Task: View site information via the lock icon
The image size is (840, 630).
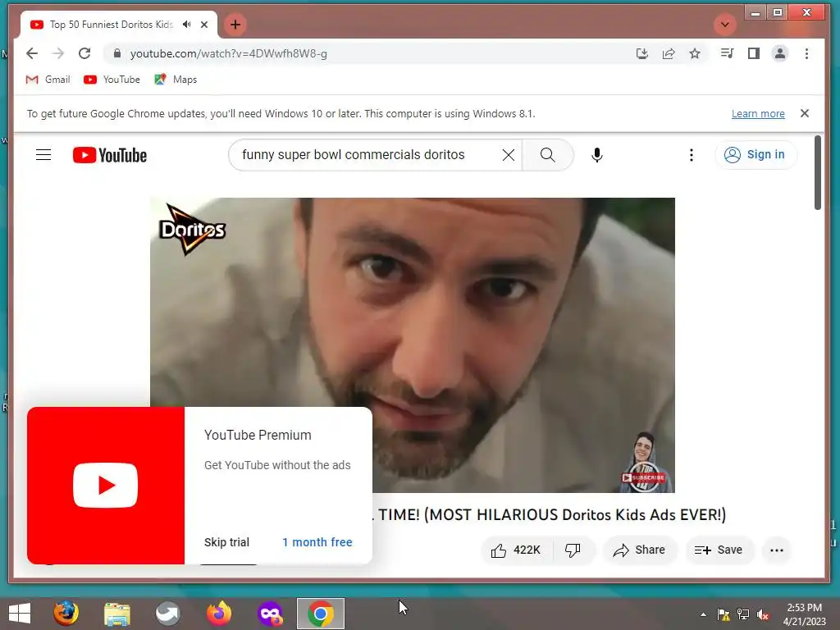Action: [117, 53]
